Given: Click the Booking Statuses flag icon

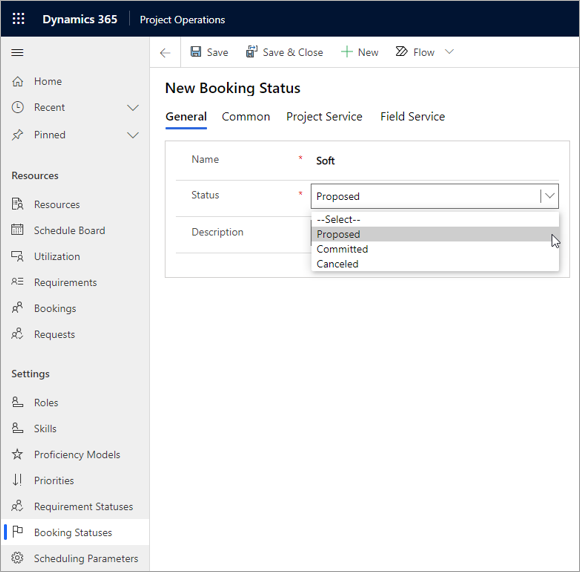Looking at the screenshot, I should click(17, 532).
